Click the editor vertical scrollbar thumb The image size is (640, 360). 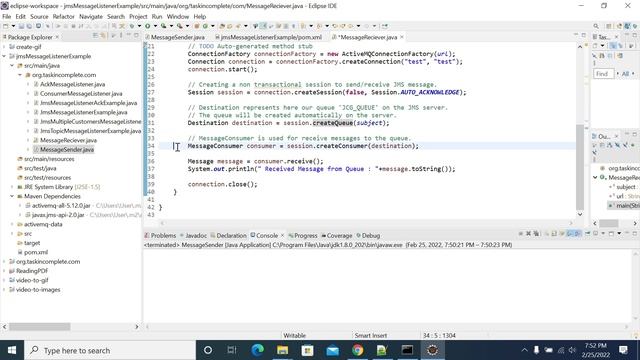(580, 167)
